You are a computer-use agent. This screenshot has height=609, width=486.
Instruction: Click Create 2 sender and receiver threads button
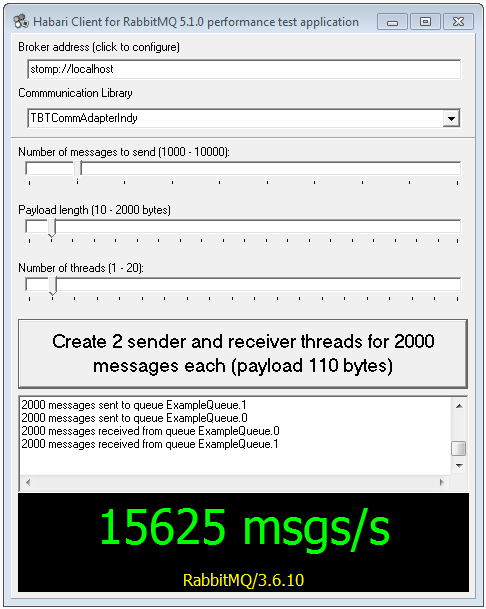(x=243, y=353)
